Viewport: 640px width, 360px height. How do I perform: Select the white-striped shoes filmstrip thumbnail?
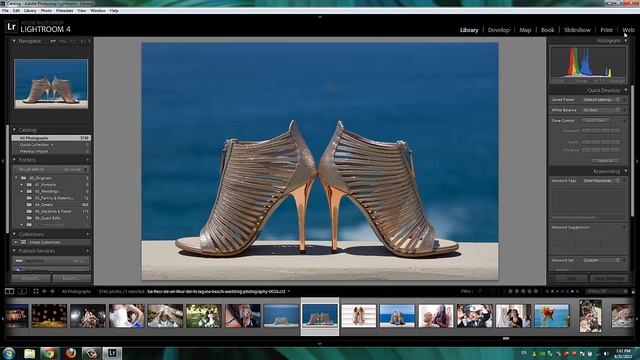point(358,316)
